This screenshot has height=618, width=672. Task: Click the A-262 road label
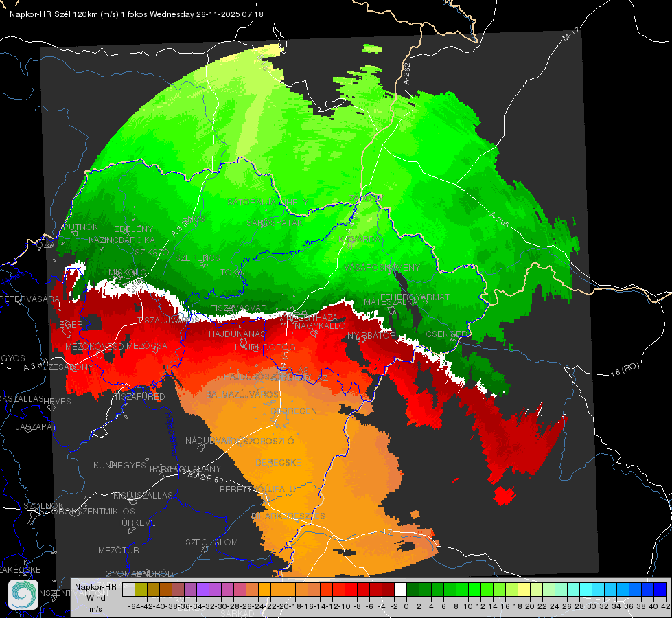point(407,73)
